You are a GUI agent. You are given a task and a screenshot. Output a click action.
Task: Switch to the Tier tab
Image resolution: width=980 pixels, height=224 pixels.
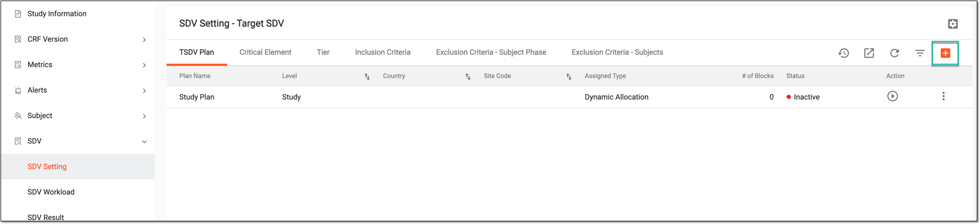click(323, 52)
